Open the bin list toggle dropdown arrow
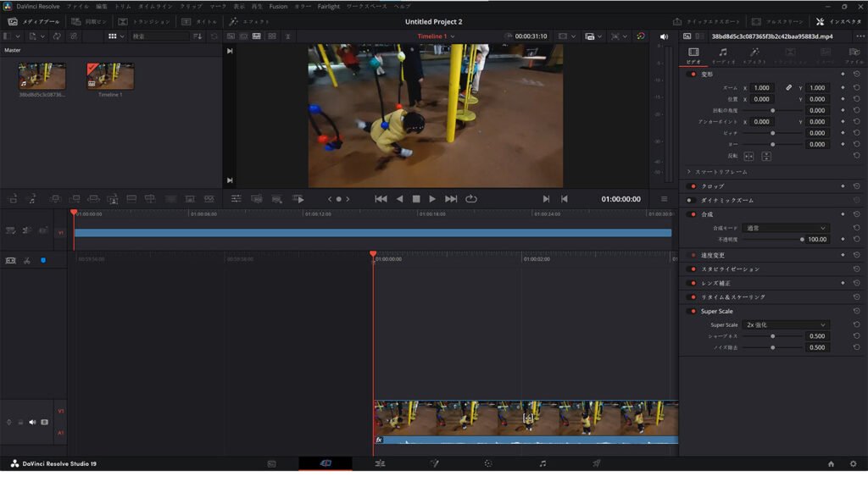This screenshot has height=482, width=868. pos(18,36)
